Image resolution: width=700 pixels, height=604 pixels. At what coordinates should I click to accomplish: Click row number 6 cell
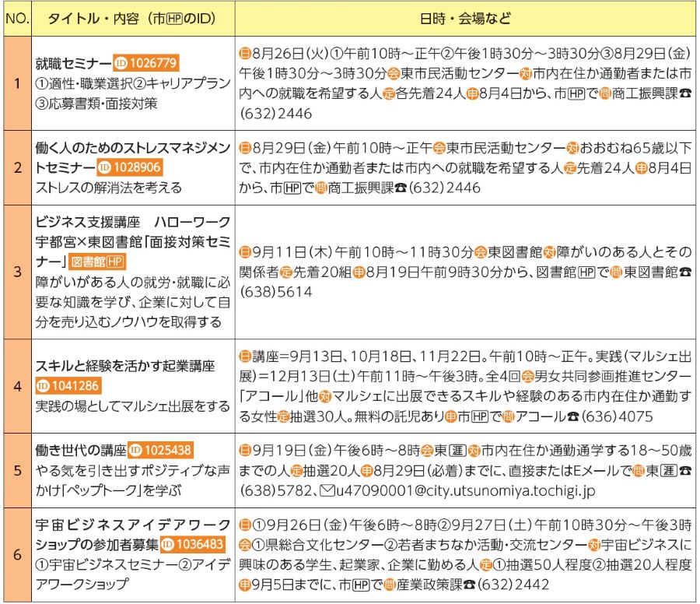[x=17, y=554]
